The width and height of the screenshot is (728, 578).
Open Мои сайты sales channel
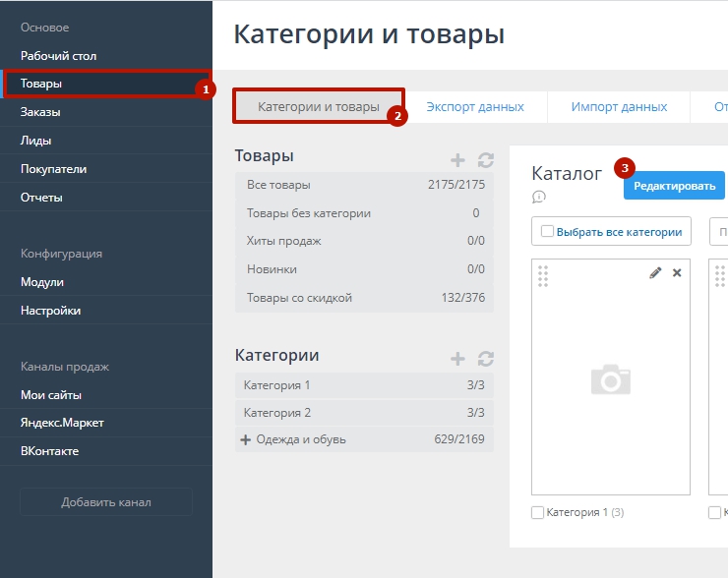tap(106, 395)
